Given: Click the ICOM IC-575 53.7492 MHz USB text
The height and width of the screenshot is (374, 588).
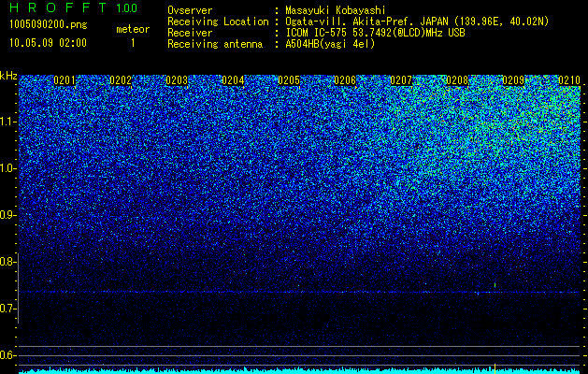Looking at the screenshot, I should coord(376,33).
